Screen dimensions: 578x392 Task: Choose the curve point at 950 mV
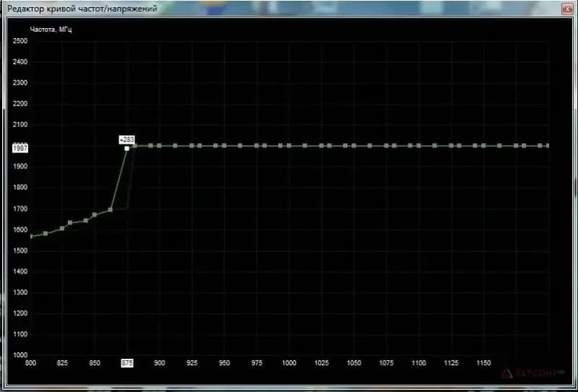[224, 146]
